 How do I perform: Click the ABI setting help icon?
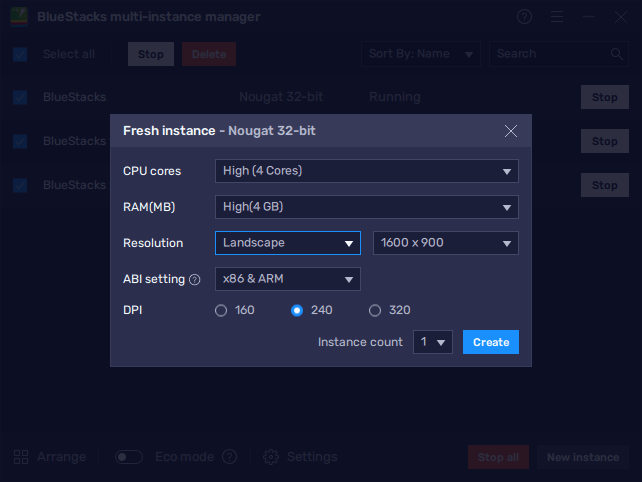[194, 280]
